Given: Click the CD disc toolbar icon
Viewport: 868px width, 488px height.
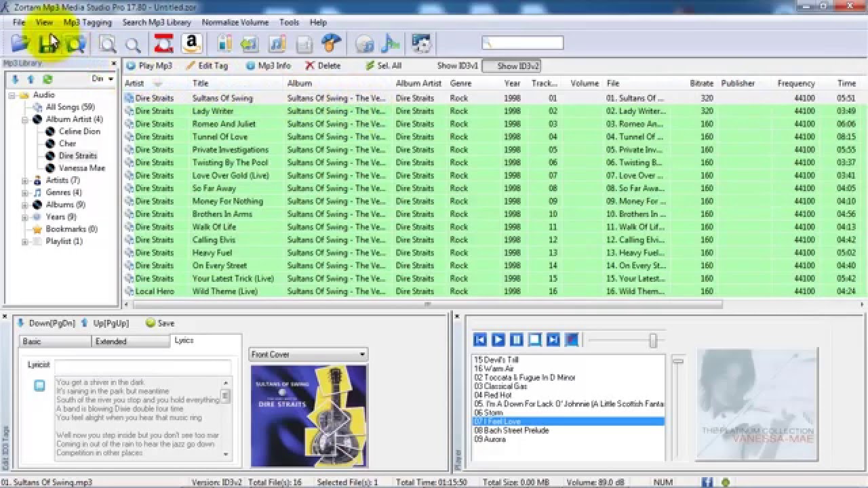Looking at the screenshot, I should 365,45.
